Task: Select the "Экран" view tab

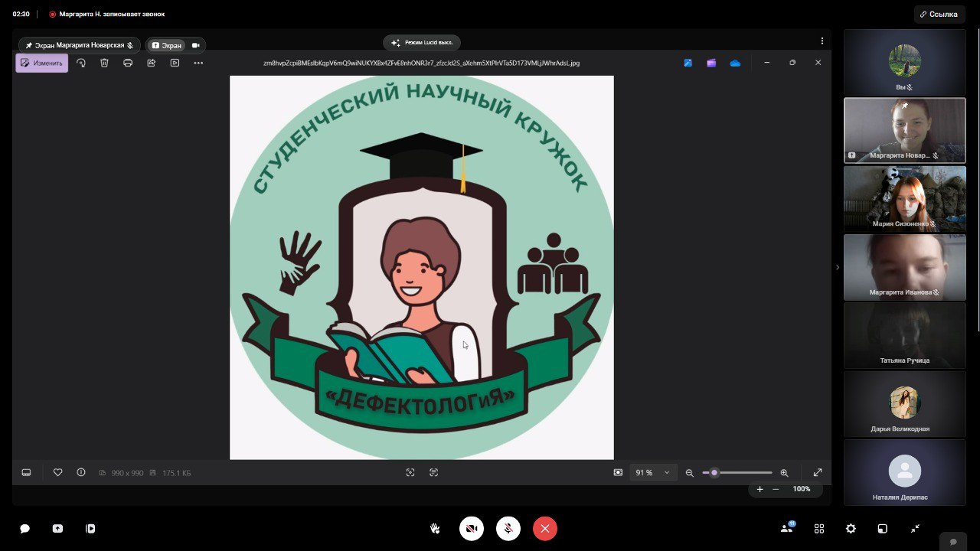Action: [166, 45]
